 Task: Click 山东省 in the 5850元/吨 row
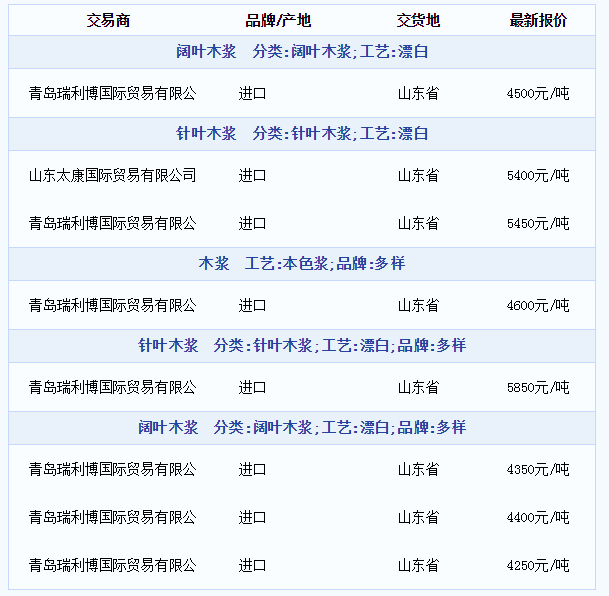point(418,387)
